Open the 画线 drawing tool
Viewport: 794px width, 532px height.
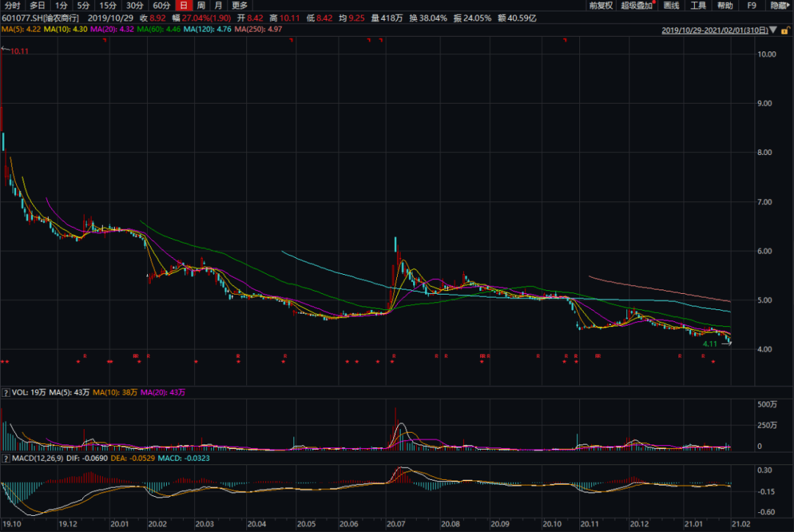pos(671,5)
